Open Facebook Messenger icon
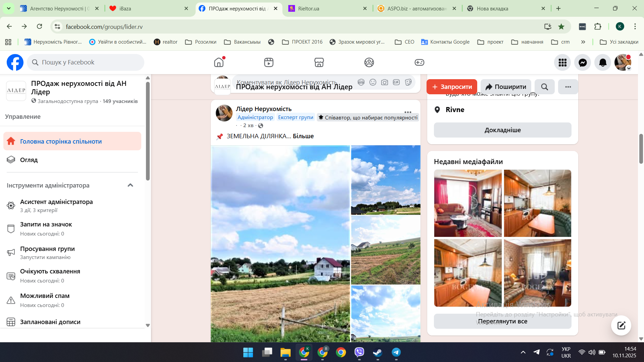644x362 pixels. (x=583, y=62)
